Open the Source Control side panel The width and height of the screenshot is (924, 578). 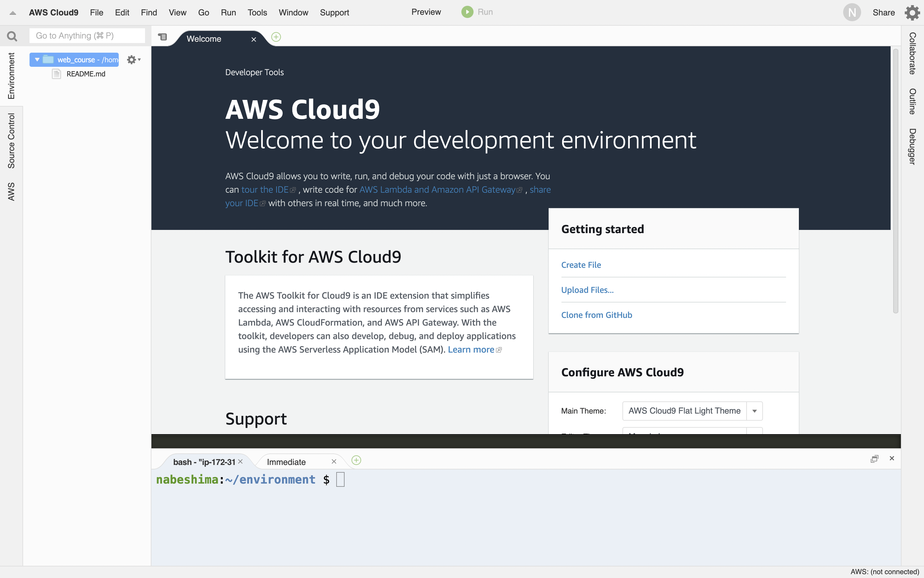pyautogui.click(x=12, y=141)
